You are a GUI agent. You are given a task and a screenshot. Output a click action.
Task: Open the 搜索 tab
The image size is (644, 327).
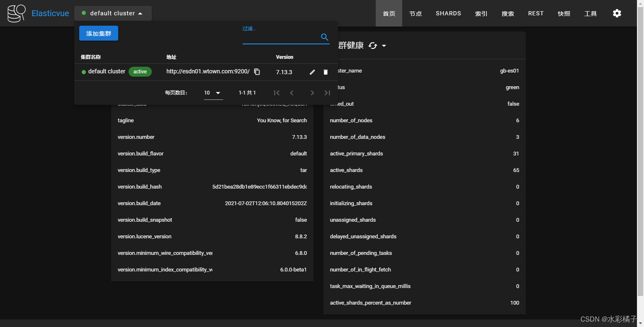pos(508,13)
